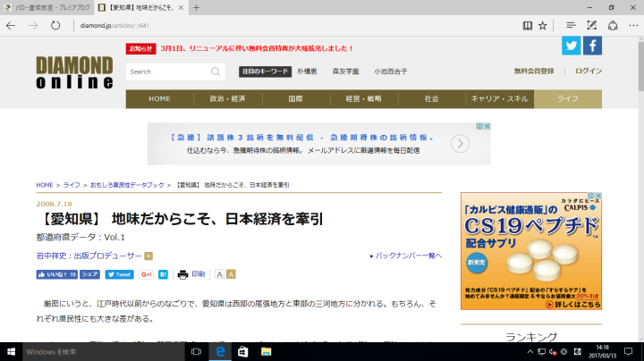Click the Twitter icon in the site header
The height and width of the screenshot is (361, 644).
pos(571,46)
